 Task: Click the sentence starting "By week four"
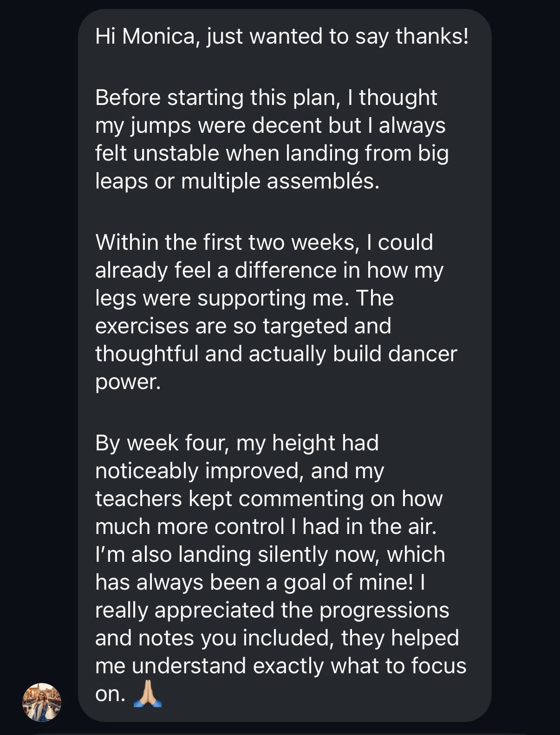pos(237,443)
